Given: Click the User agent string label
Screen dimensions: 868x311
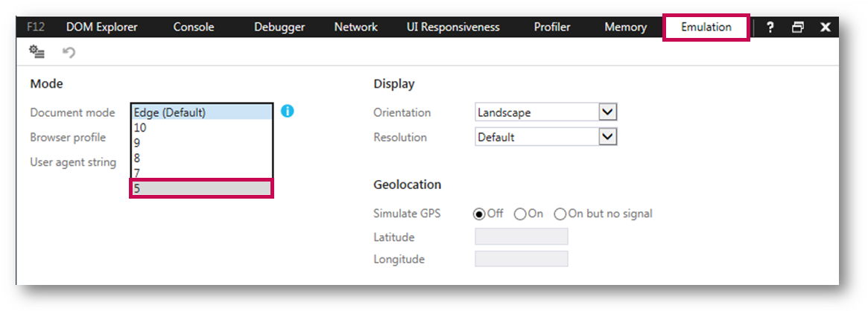Looking at the screenshot, I should click(73, 162).
